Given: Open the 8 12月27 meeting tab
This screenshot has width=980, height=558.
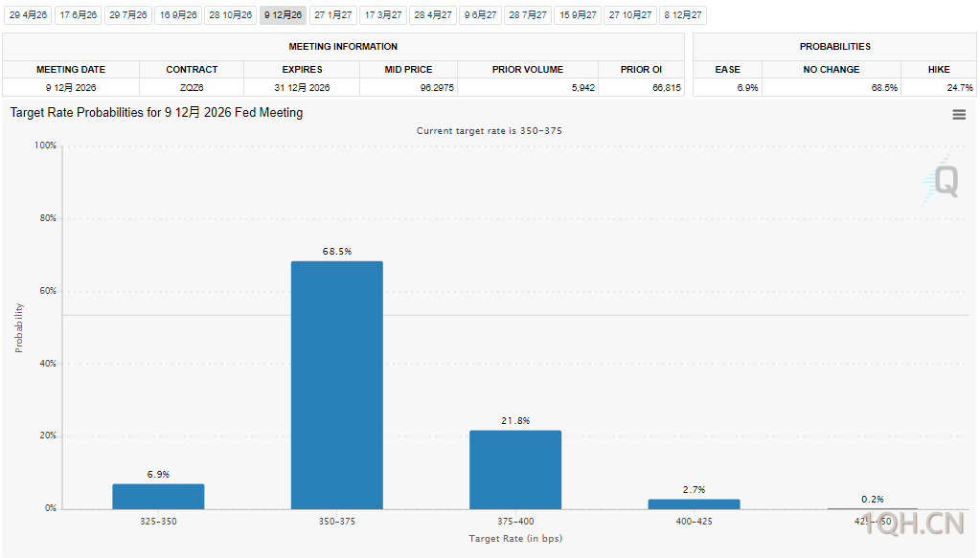Looking at the screenshot, I should point(683,15).
